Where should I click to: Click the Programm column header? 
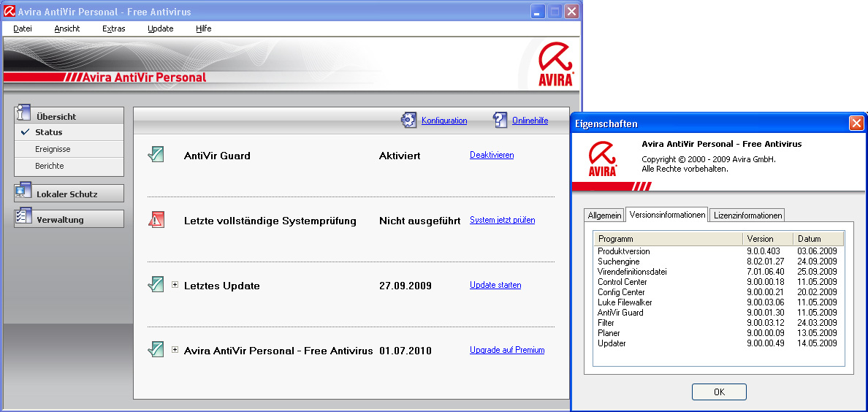tap(668, 239)
